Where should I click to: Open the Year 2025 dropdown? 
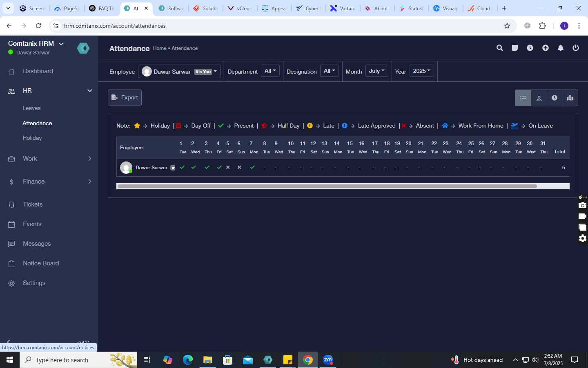click(421, 71)
